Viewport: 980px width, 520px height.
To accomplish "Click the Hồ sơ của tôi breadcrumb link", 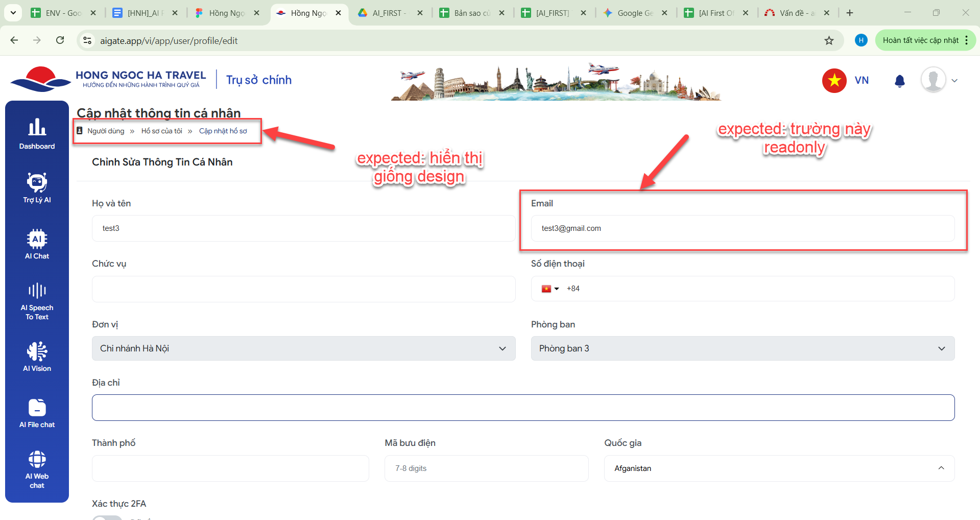I will pos(161,131).
